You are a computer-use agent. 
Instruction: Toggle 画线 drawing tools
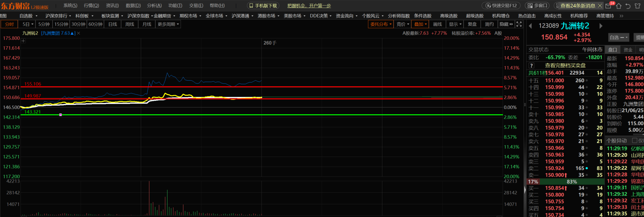click(x=437, y=24)
